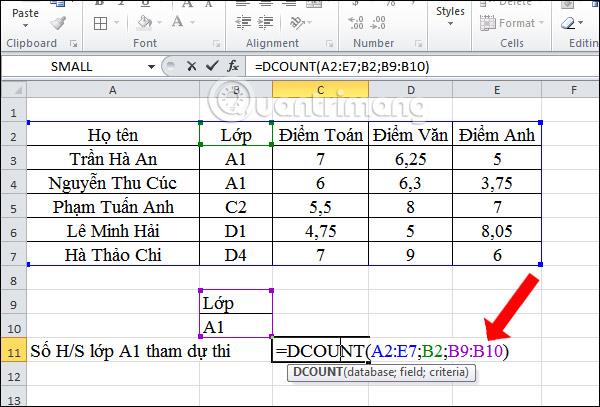Viewport: 600px width, 407px height.
Task: Select column E header
Action: pos(497,90)
